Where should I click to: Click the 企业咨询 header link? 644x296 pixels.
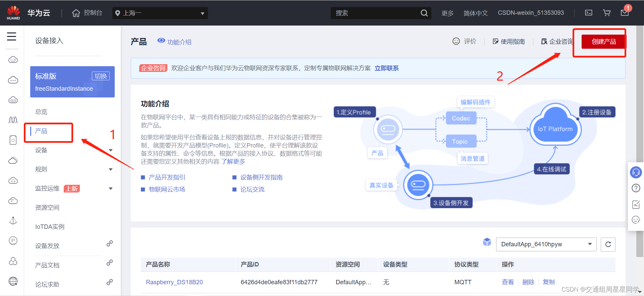pos(557,41)
